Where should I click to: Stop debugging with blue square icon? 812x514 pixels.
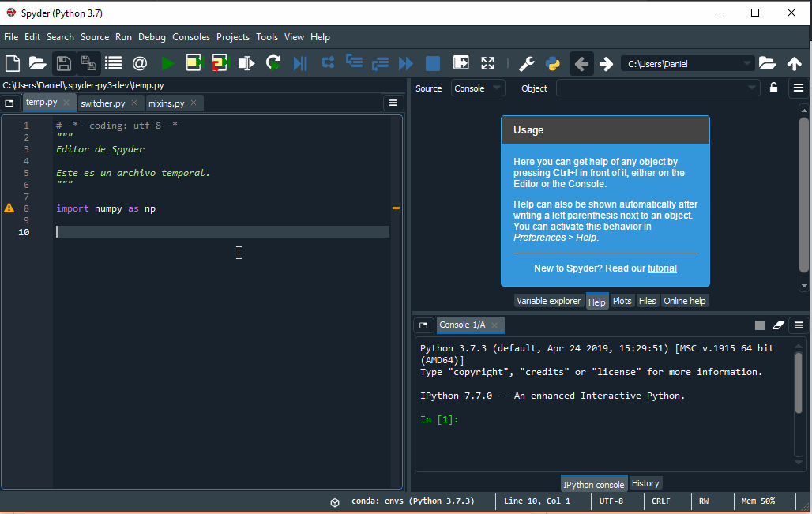pyautogui.click(x=432, y=64)
